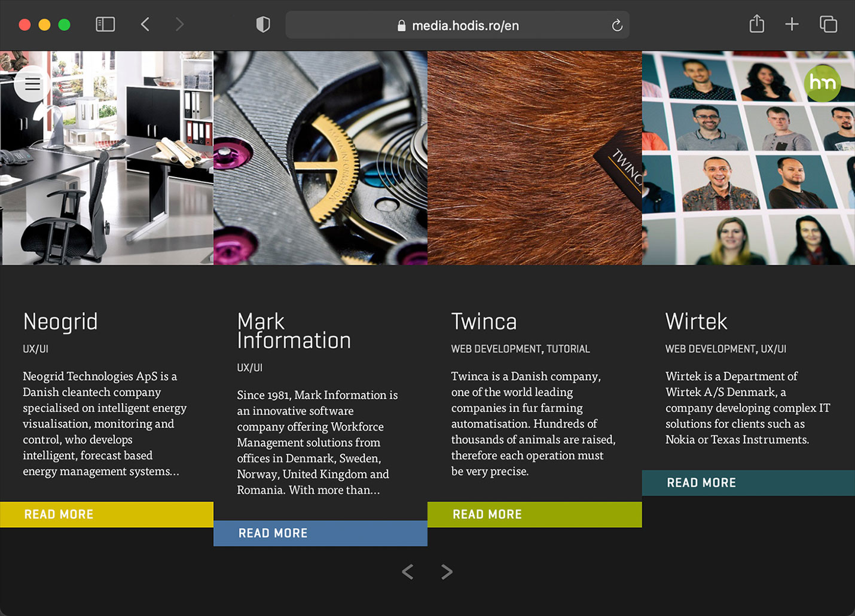Read more about Mark Information

(x=320, y=533)
